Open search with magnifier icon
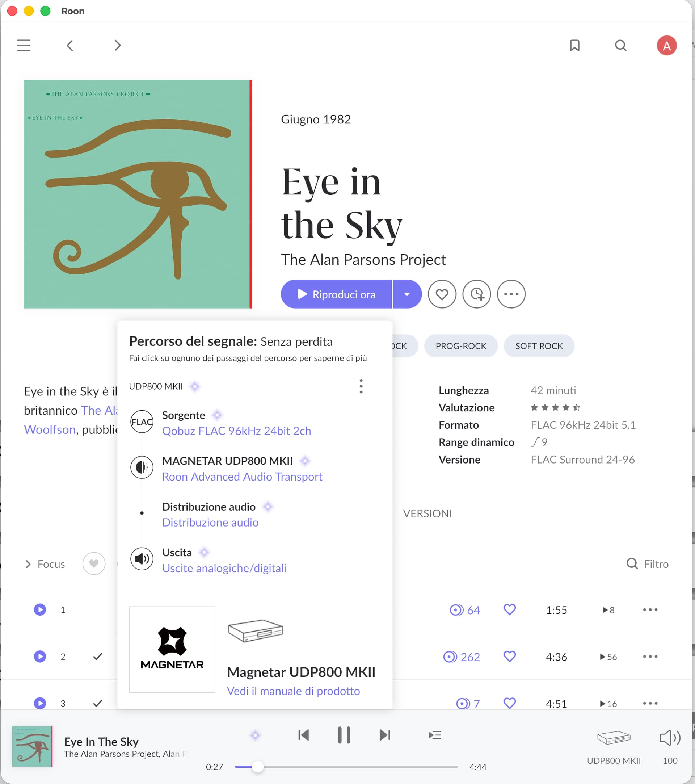This screenshot has width=695, height=784. [620, 45]
